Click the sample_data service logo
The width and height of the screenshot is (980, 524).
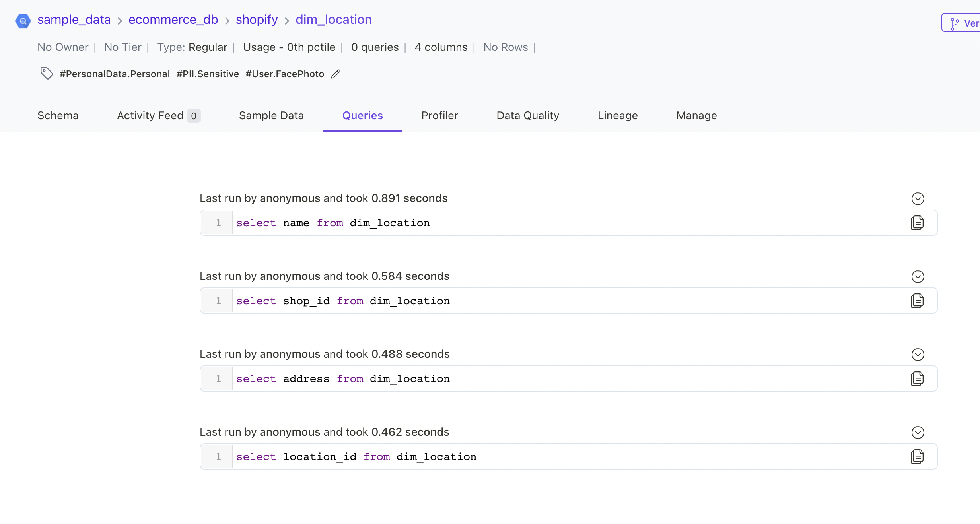pos(23,21)
